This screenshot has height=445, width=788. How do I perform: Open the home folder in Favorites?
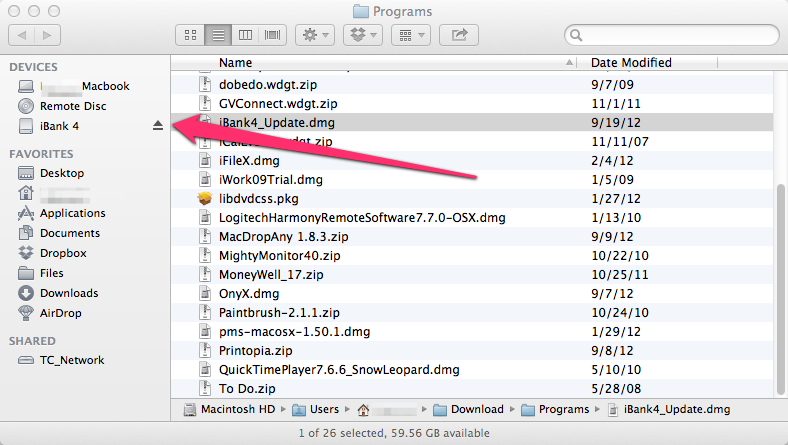tap(54, 193)
